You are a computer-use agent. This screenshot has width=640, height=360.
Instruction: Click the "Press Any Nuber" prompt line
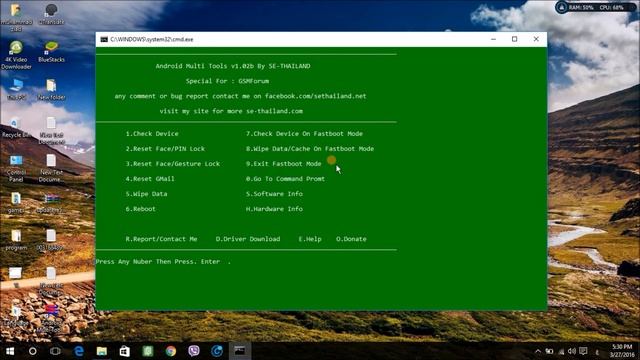coord(163,262)
